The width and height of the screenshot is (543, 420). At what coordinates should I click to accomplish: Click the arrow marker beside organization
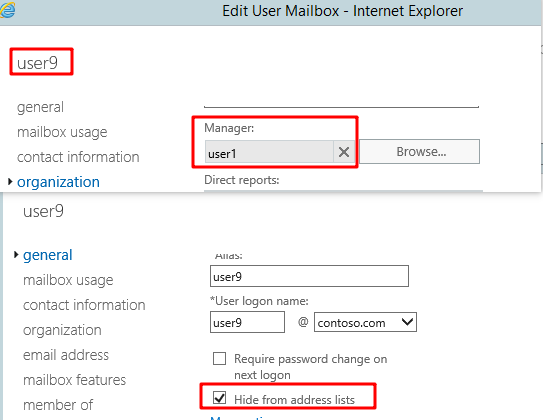(10, 181)
